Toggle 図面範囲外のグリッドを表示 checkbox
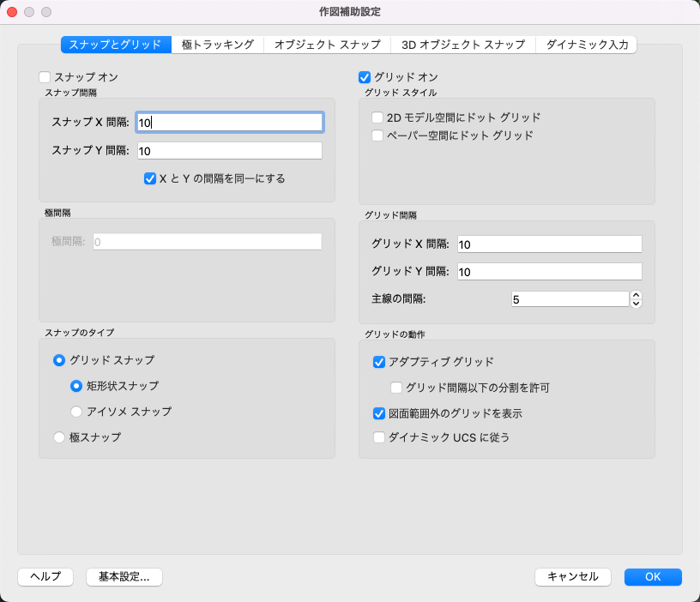700x602 pixels. (x=380, y=413)
